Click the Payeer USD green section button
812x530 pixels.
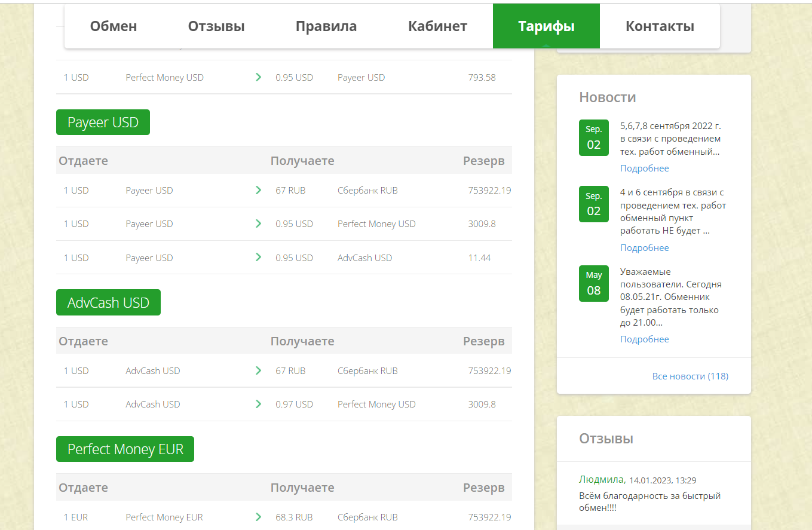(103, 122)
